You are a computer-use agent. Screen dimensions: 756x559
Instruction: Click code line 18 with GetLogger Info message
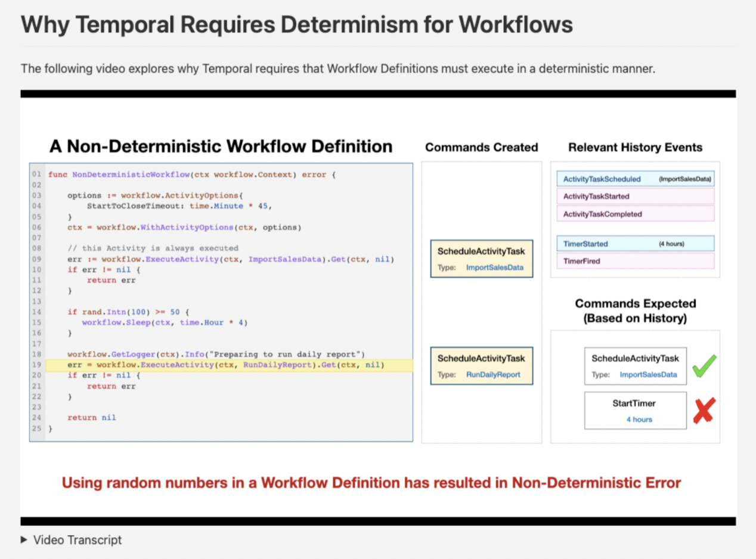pyautogui.click(x=216, y=354)
